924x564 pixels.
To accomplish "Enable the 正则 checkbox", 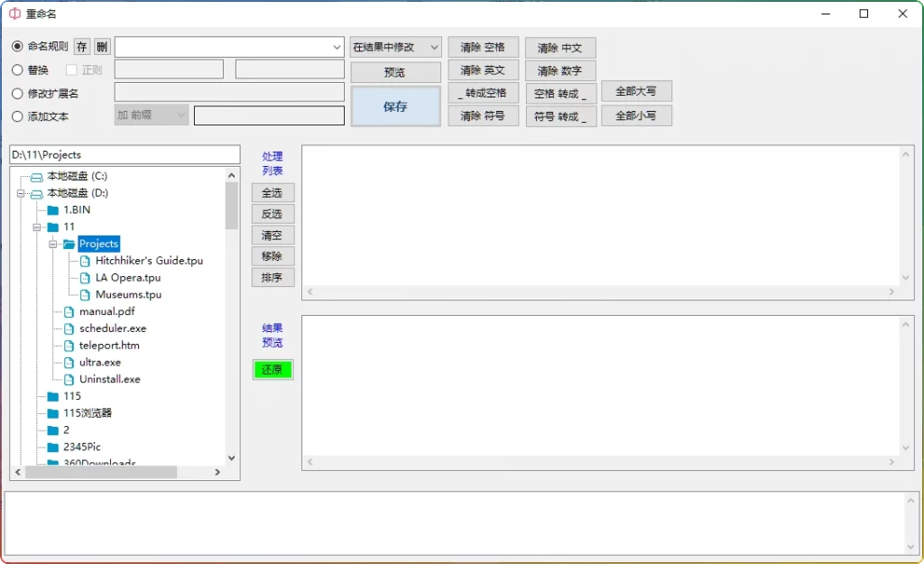I will [x=69, y=68].
